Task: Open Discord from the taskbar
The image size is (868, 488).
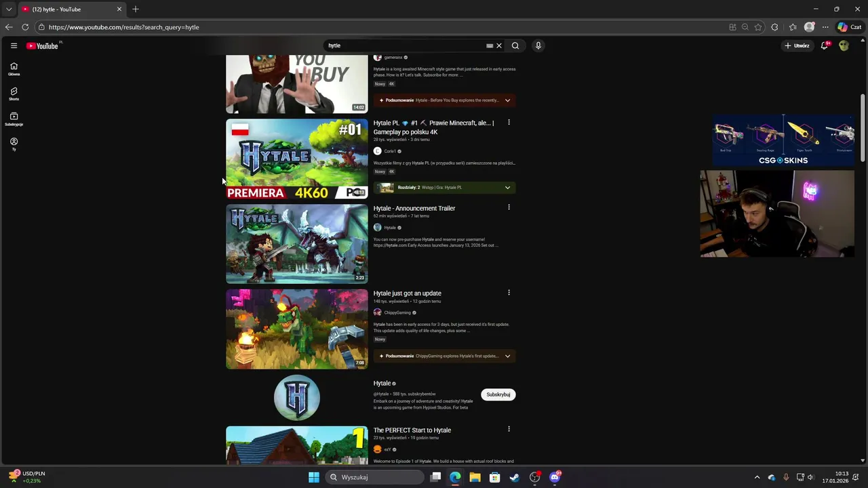Action: point(555,477)
